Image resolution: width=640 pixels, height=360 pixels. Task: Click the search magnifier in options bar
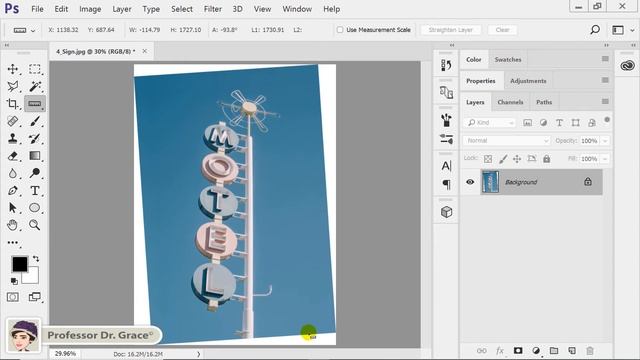tap(595, 29)
